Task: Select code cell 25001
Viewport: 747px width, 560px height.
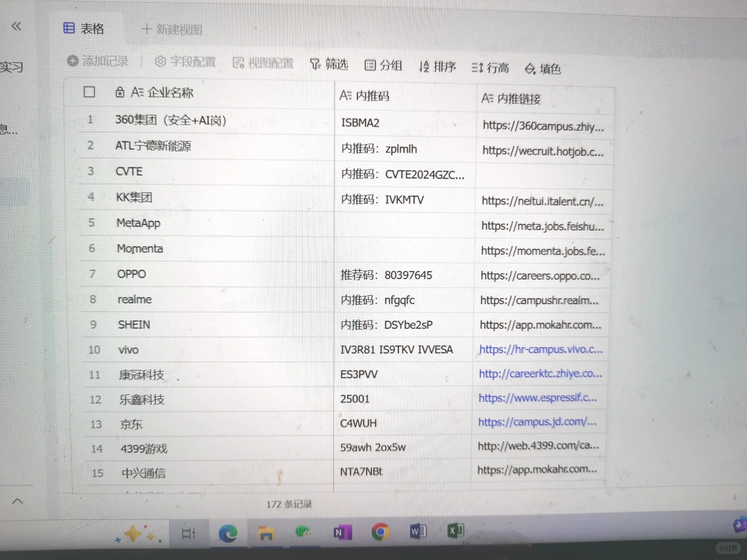Action: tap(355, 399)
